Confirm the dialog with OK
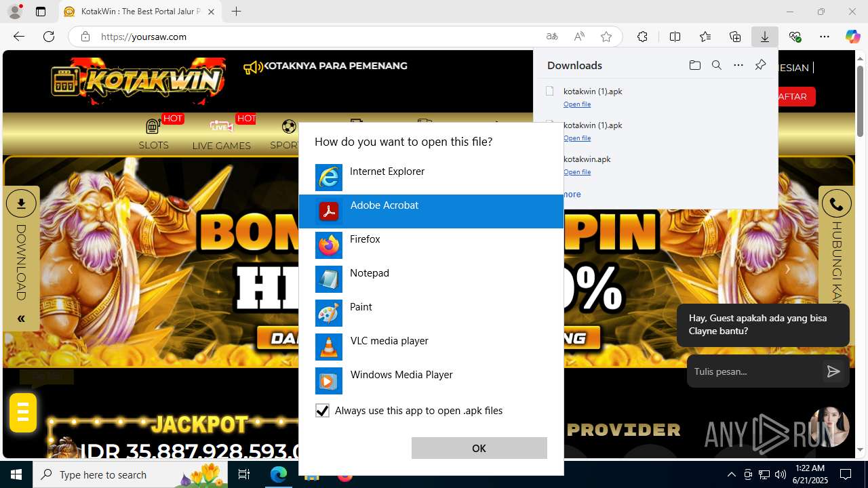868x488 pixels. (x=479, y=448)
